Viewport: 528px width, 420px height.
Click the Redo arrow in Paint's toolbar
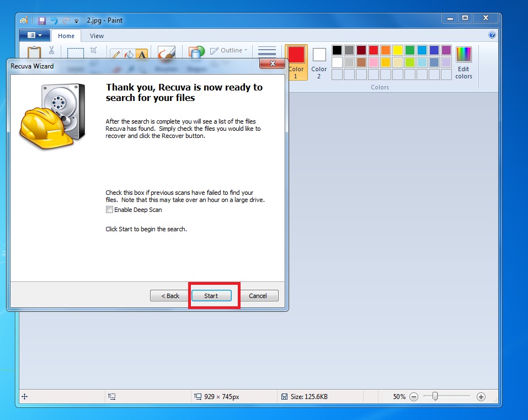66,20
